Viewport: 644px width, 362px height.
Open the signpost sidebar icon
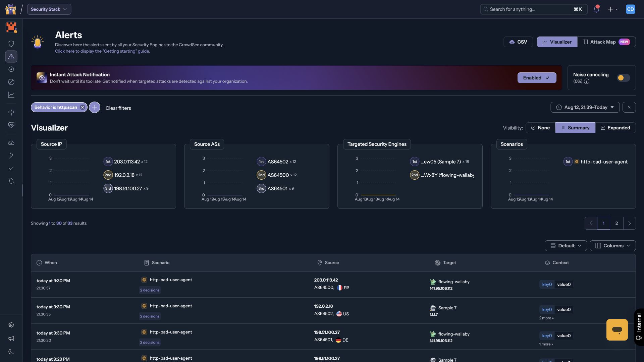[x=11, y=112]
